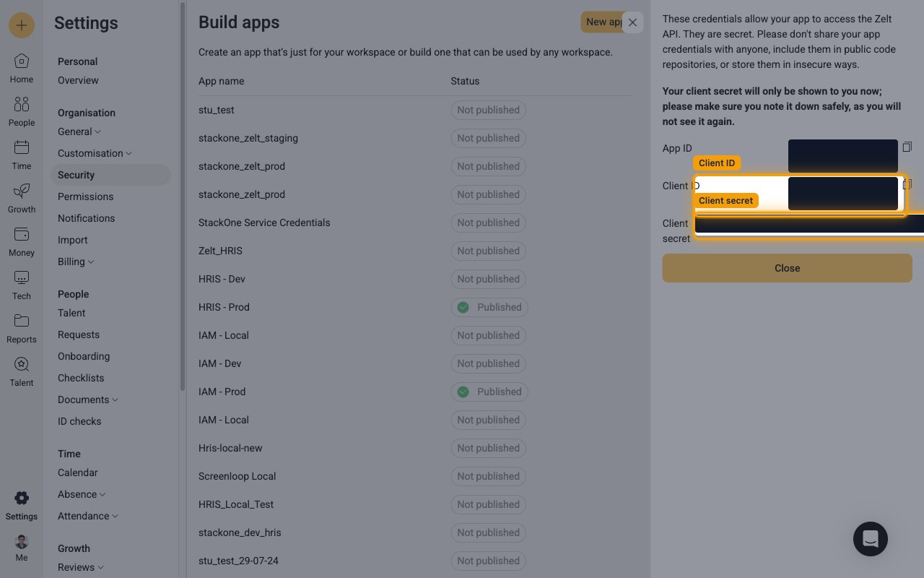Click the settings sidebar scrollbar

tap(183, 195)
